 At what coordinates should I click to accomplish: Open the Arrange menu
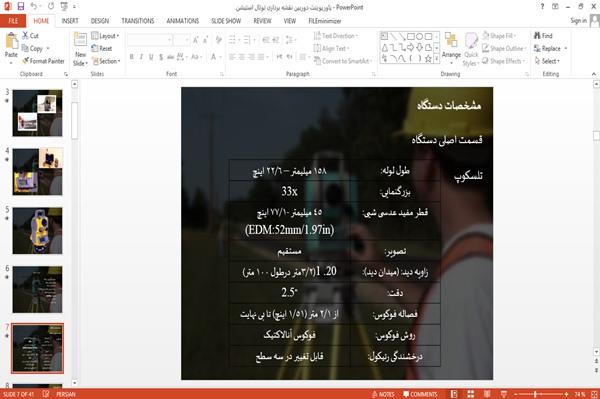[x=451, y=49]
